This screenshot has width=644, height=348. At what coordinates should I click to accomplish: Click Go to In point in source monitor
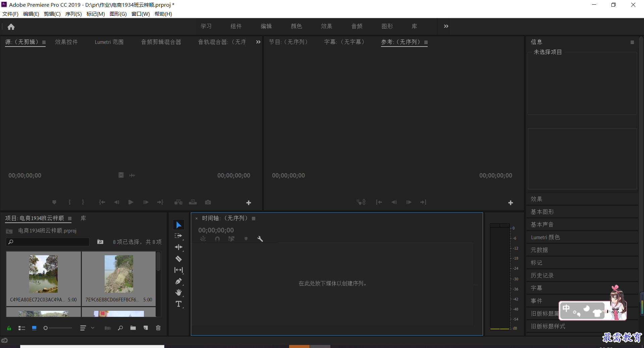(102, 202)
